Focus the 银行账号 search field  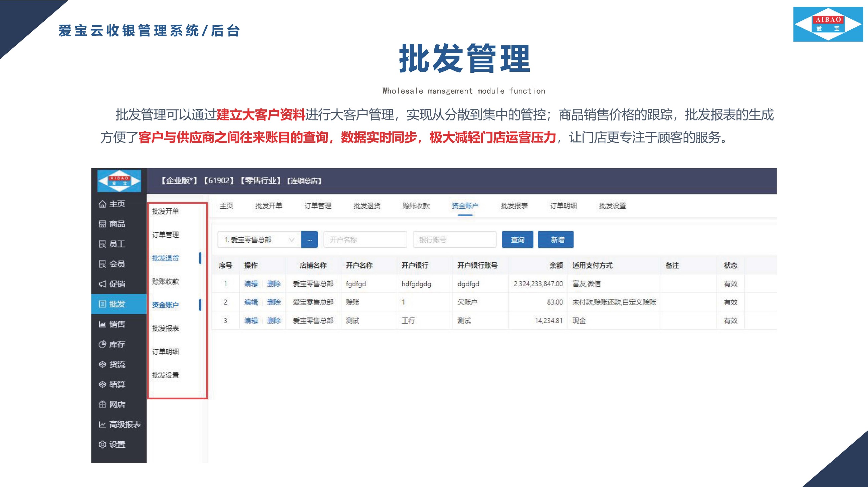click(455, 239)
